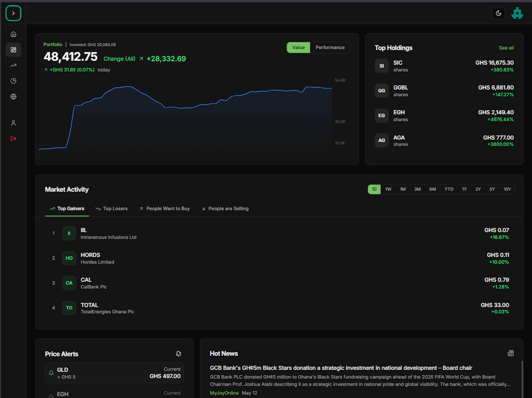Open CalBank Plc gainer row
This screenshot has height=398, width=532.
(279, 283)
